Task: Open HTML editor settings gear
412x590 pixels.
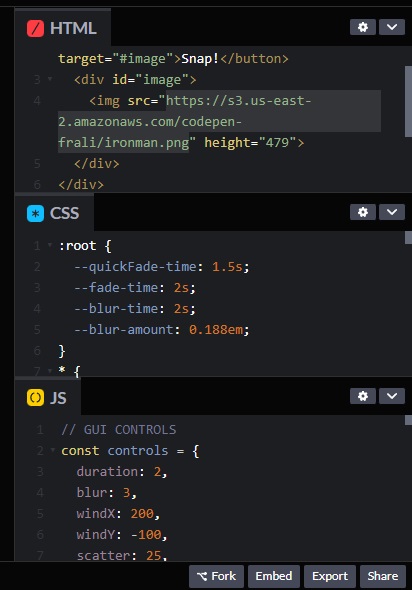Action: (x=363, y=27)
